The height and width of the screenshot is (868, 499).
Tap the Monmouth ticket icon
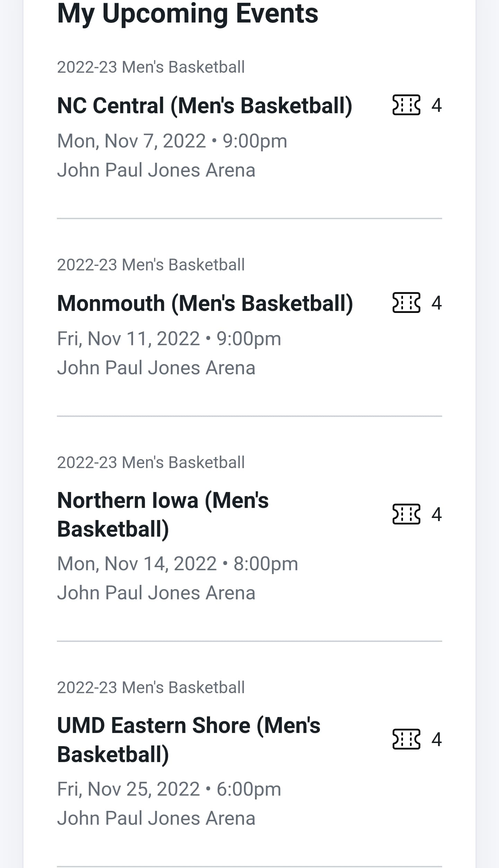[406, 303]
